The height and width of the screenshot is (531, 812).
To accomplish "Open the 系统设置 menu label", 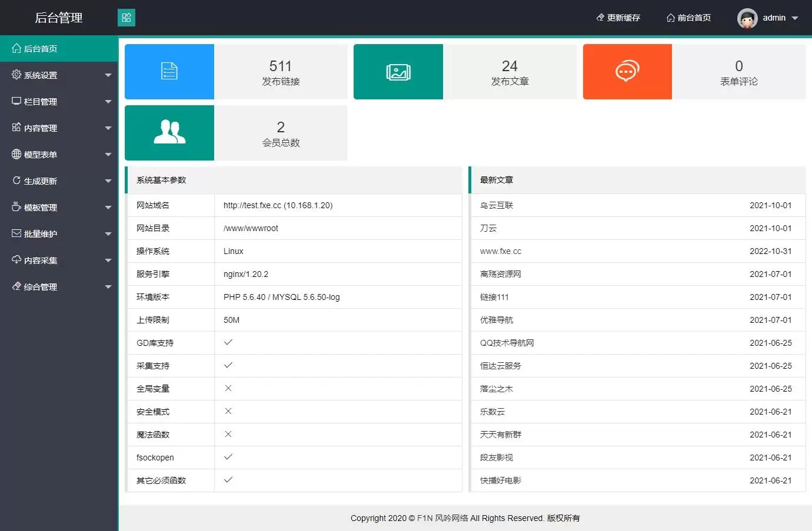I will point(41,75).
